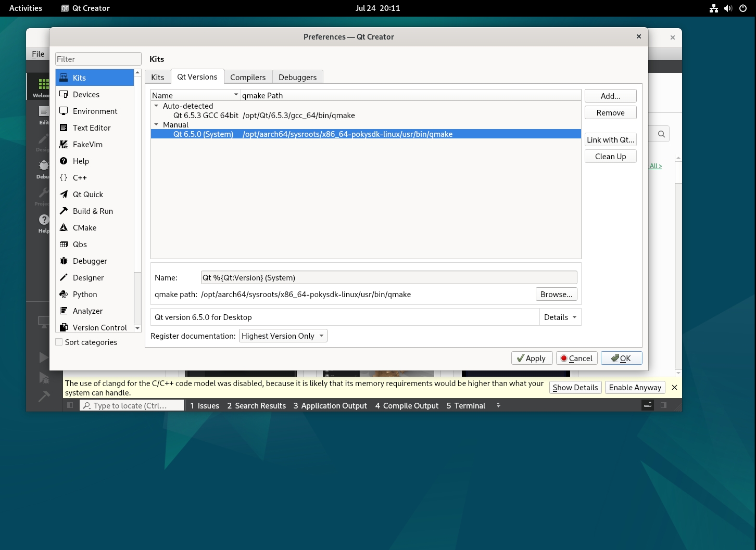The image size is (756, 550).
Task: Click Browse... for qmake path
Action: [557, 294]
